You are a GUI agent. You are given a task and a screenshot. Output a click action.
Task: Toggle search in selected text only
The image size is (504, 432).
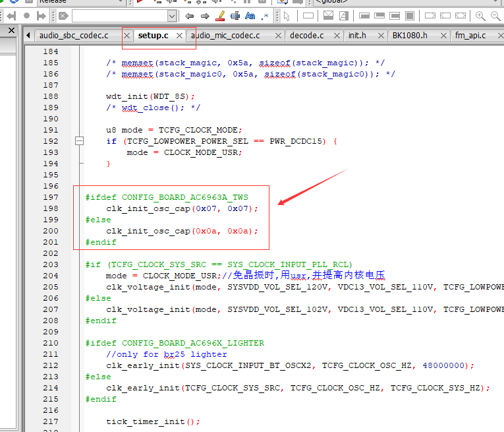[235, 16]
